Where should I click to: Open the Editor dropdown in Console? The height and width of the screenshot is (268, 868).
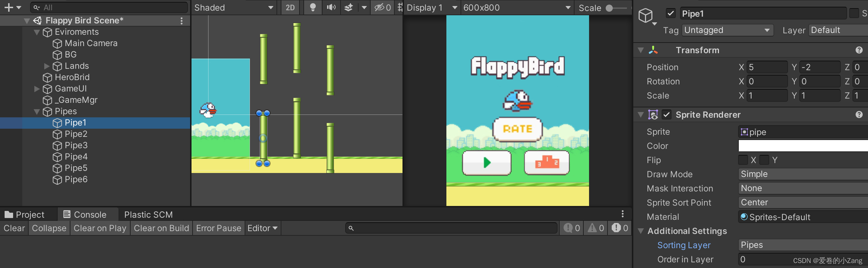(x=263, y=228)
